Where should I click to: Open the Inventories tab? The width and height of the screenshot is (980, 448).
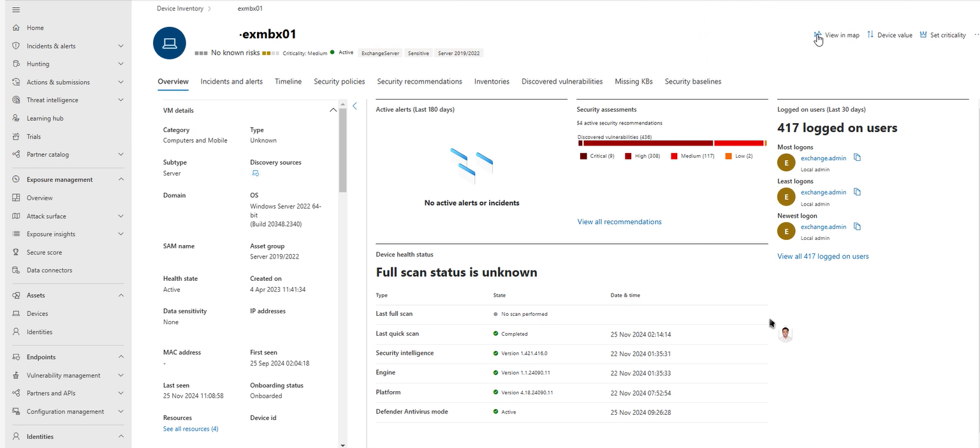point(492,82)
